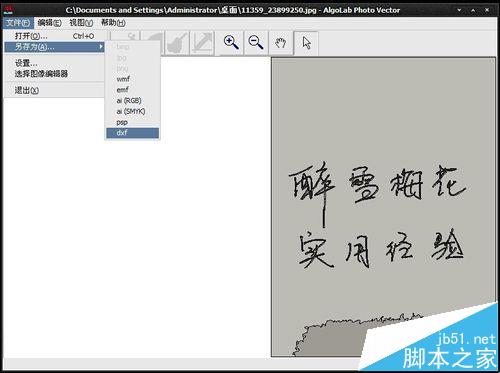Activate the hand pan tool
This screenshot has width=500, height=373.
pyautogui.click(x=280, y=43)
